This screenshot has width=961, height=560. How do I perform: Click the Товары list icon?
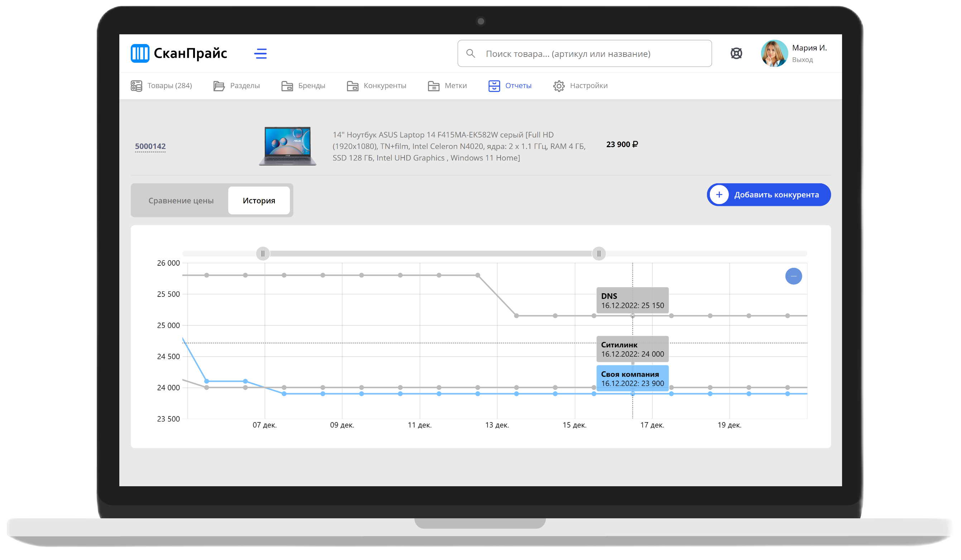pos(136,86)
